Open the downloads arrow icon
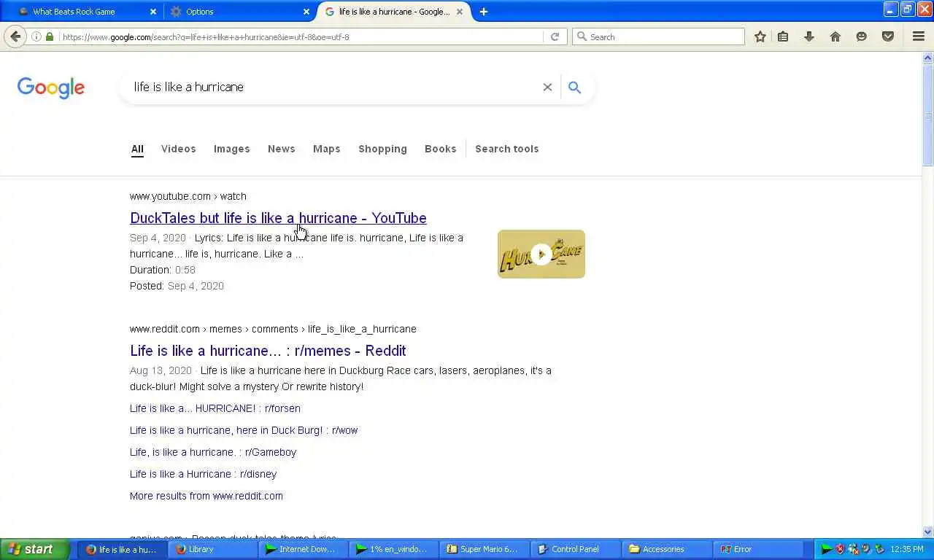Screen dimensions: 934x560 [x=809, y=36]
